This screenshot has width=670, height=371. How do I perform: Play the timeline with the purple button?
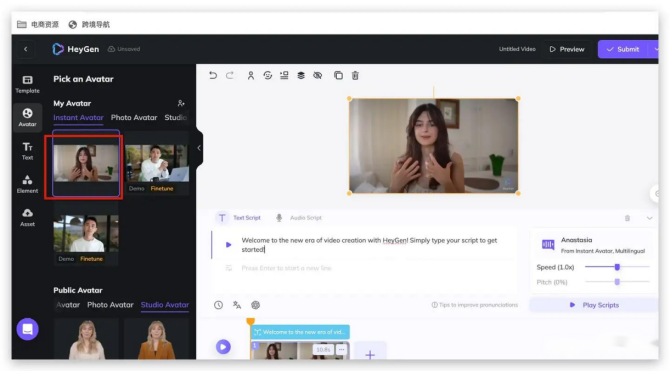pyautogui.click(x=223, y=347)
